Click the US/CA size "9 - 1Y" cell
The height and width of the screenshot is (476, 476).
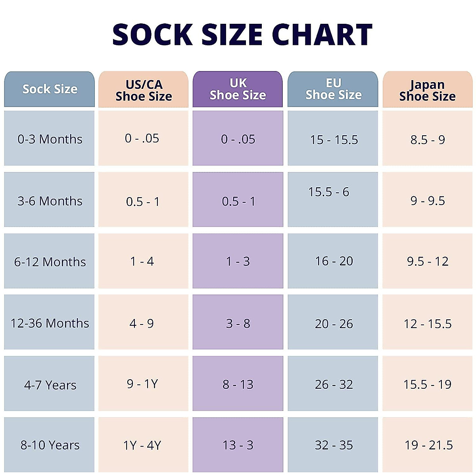(x=142, y=384)
